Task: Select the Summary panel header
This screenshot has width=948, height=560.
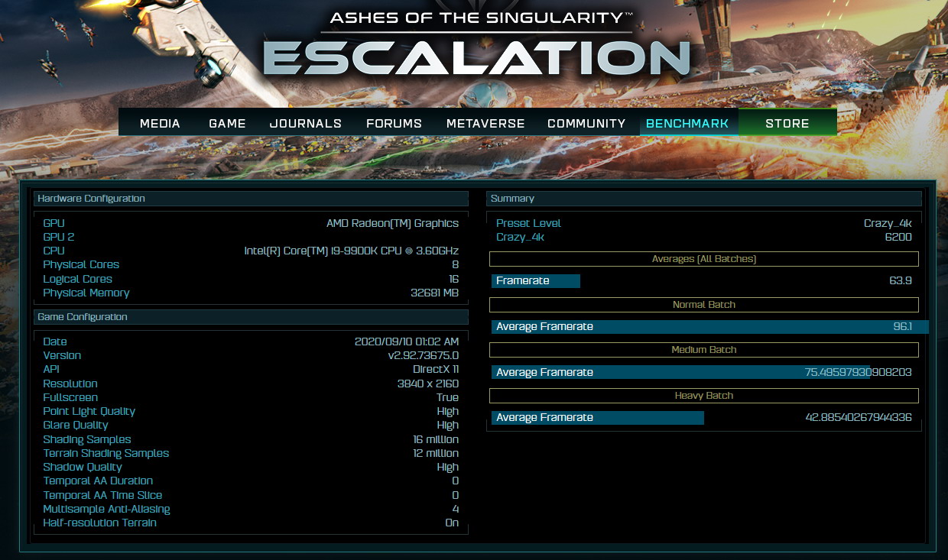Action: pyautogui.click(x=703, y=199)
